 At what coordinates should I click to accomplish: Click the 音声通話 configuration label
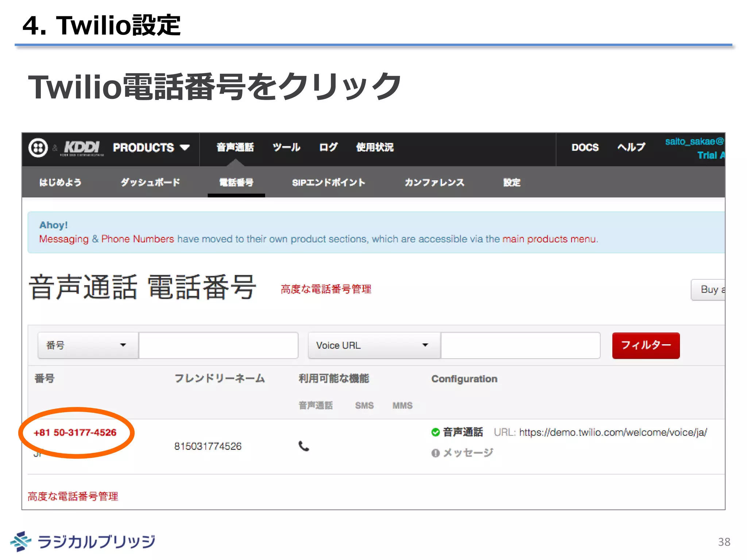tap(463, 432)
